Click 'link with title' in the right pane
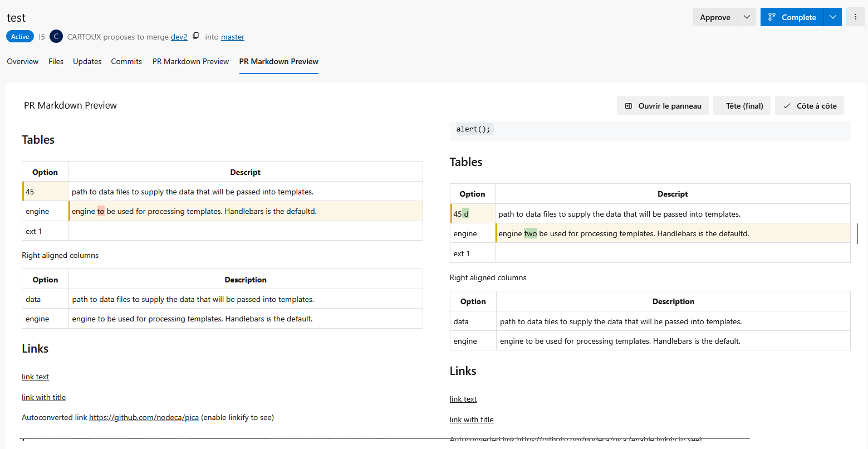Image resolution: width=868 pixels, height=449 pixels. [x=472, y=419]
